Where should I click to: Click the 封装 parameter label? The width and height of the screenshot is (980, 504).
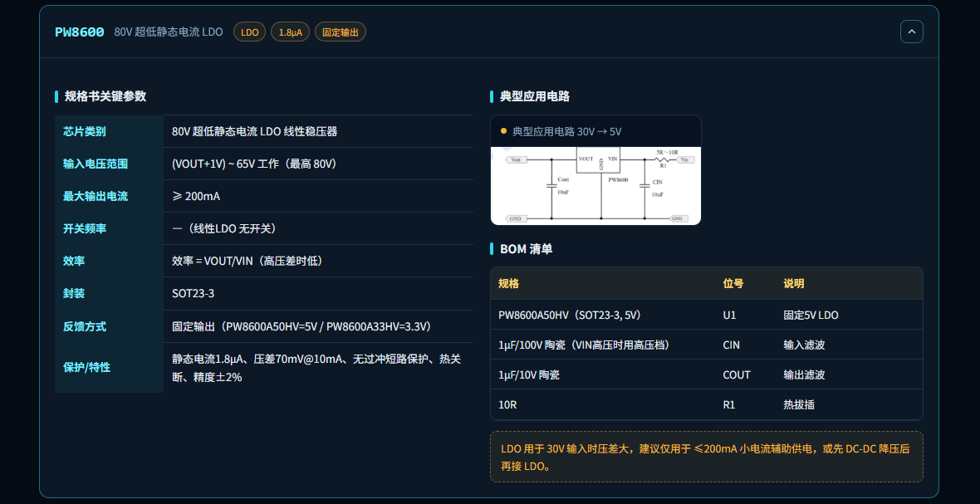pyautogui.click(x=74, y=294)
